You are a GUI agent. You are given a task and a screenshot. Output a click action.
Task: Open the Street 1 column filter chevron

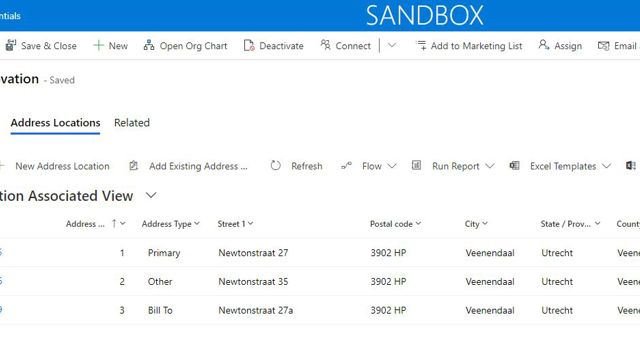click(251, 223)
